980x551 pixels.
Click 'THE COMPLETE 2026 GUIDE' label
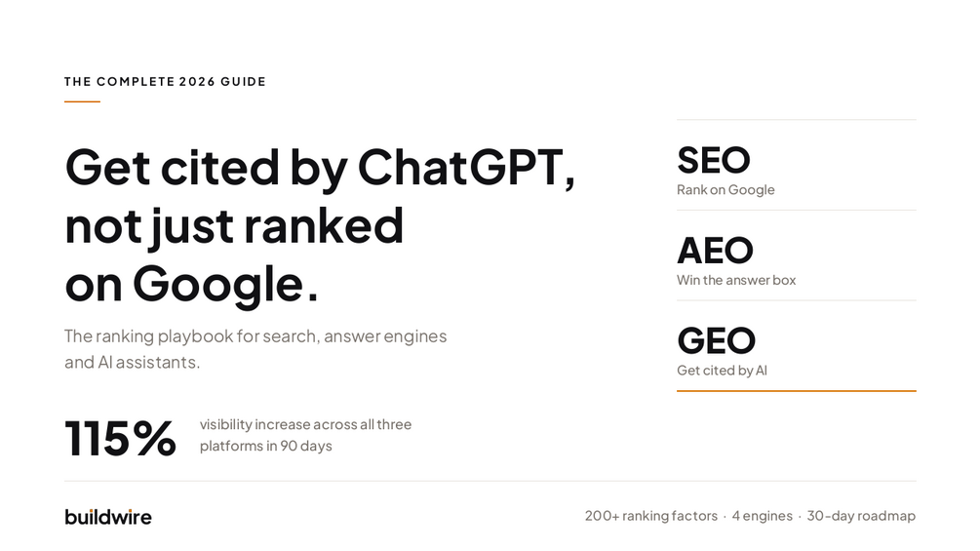(165, 82)
